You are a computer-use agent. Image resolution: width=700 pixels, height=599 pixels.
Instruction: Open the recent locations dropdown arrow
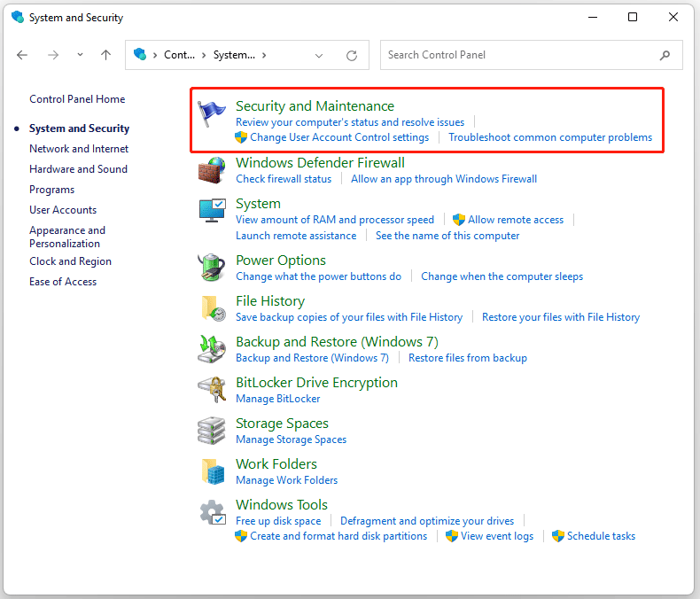[x=80, y=54]
